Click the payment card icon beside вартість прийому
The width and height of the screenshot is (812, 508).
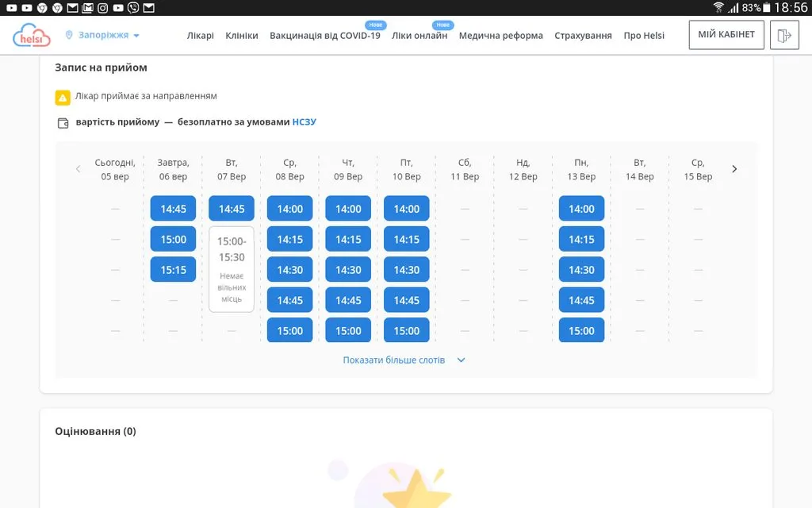pyautogui.click(x=63, y=122)
